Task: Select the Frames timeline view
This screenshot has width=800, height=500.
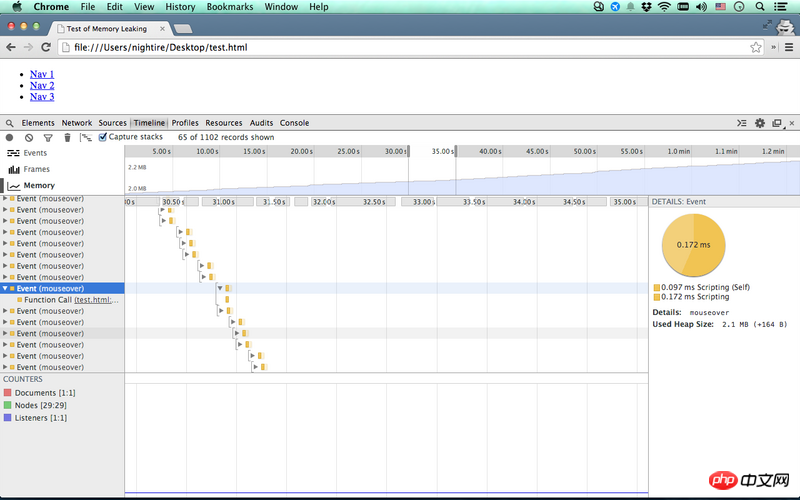Action: [x=36, y=169]
